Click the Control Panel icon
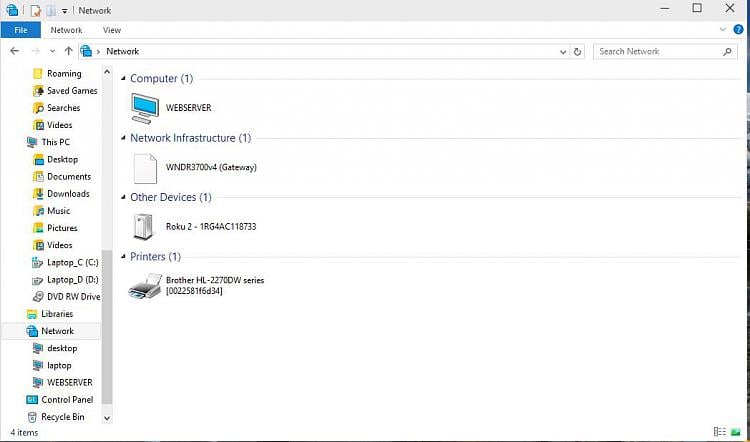The width and height of the screenshot is (750, 442). pos(32,400)
